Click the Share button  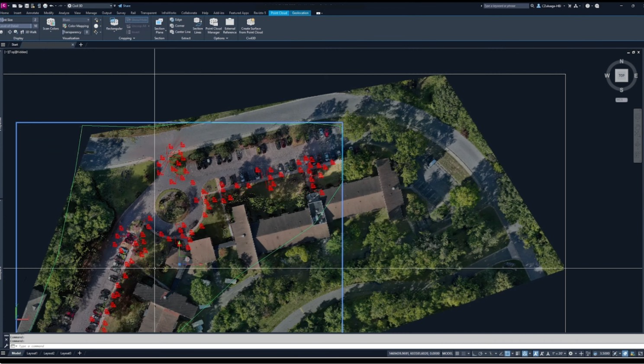coord(124,6)
